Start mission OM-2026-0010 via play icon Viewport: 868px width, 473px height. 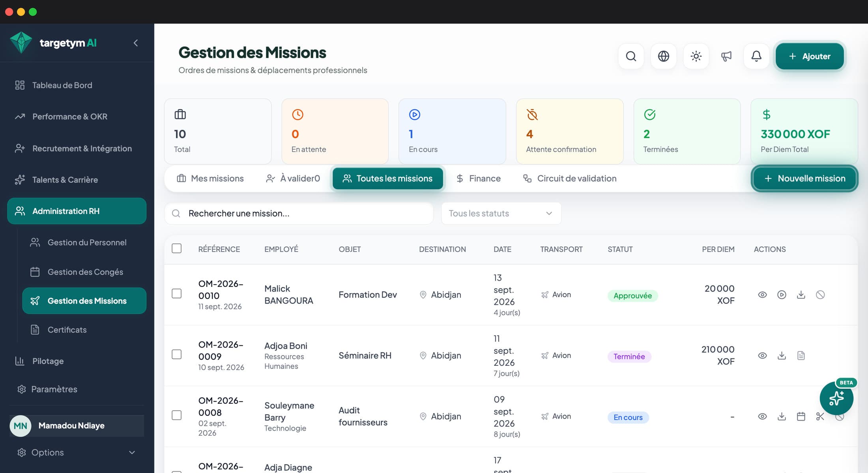coord(782,295)
